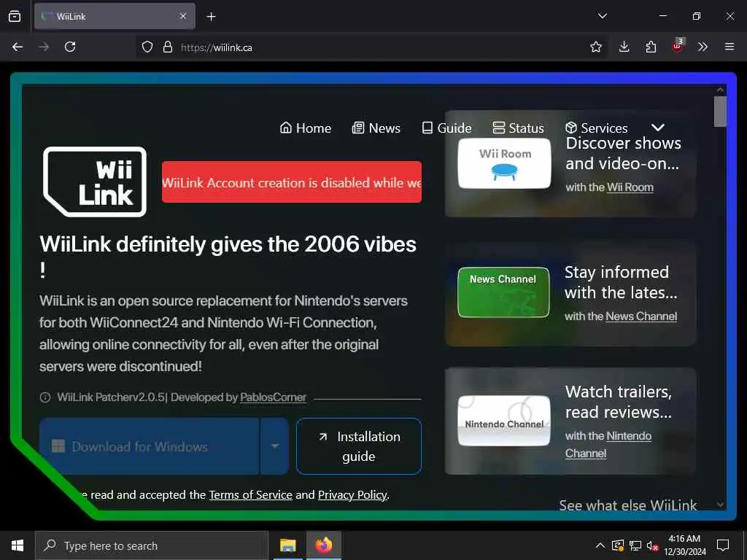Show hidden system tray icons
The image size is (747, 560).
pos(600,545)
